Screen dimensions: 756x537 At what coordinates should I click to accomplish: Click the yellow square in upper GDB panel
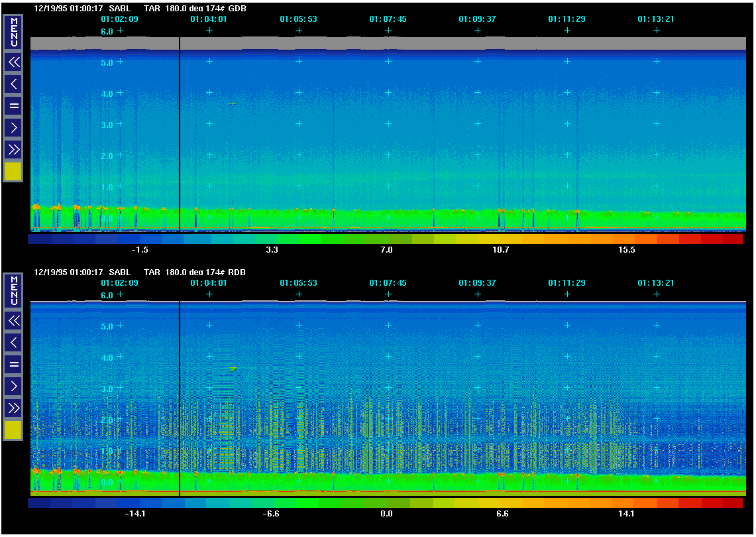click(x=13, y=172)
